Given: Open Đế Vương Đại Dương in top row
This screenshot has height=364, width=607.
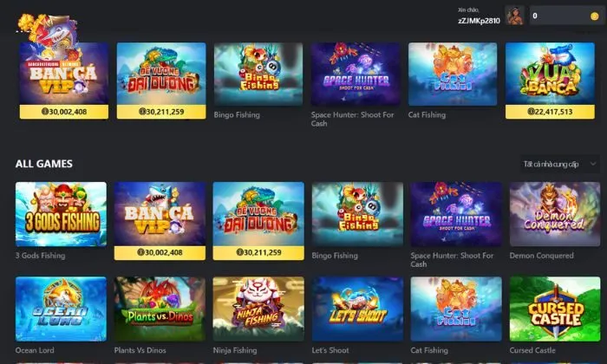Looking at the screenshot, I should pyautogui.click(x=161, y=74).
